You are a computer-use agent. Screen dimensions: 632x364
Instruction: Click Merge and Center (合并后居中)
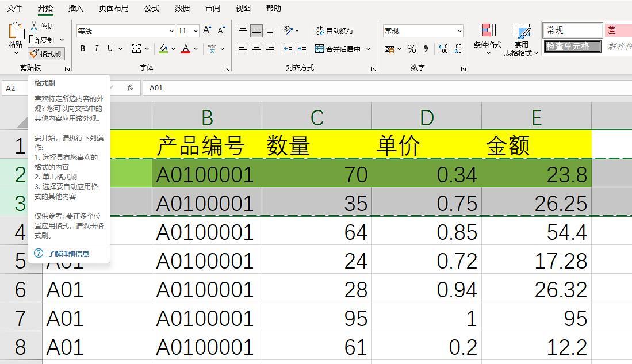coord(338,49)
